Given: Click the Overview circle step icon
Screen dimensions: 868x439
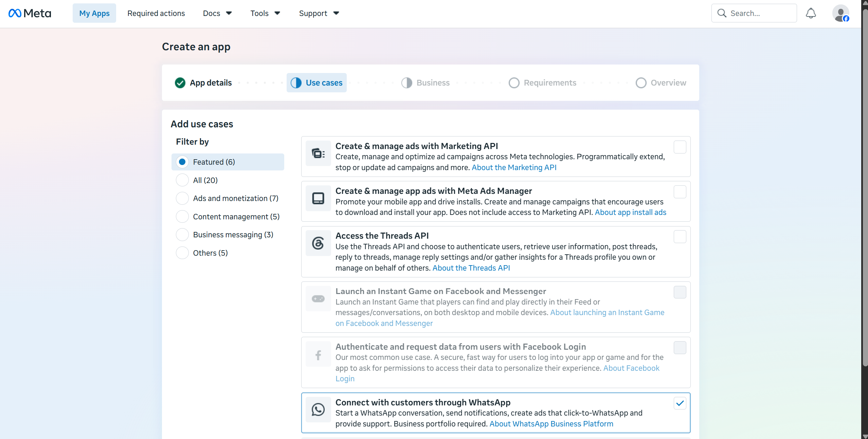Looking at the screenshot, I should tap(641, 83).
